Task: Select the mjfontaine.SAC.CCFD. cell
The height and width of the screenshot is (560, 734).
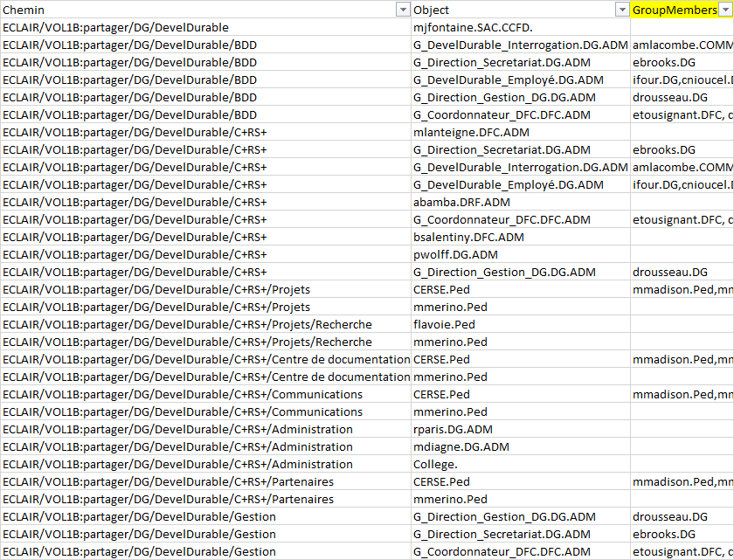Action: [472, 27]
